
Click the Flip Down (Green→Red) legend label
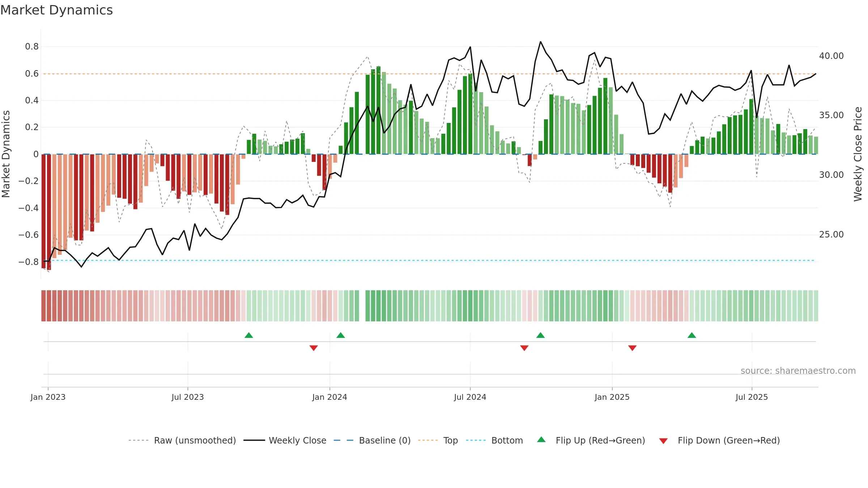click(729, 440)
